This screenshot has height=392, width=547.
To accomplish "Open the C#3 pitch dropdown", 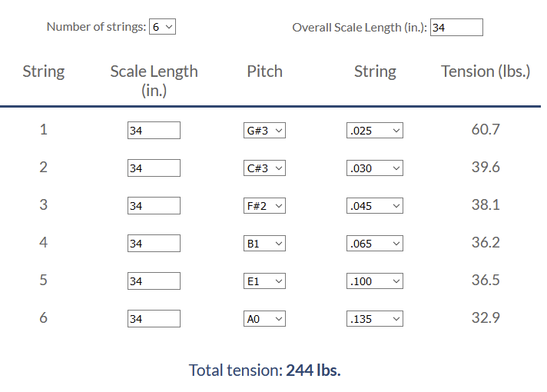I will [x=264, y=168].
